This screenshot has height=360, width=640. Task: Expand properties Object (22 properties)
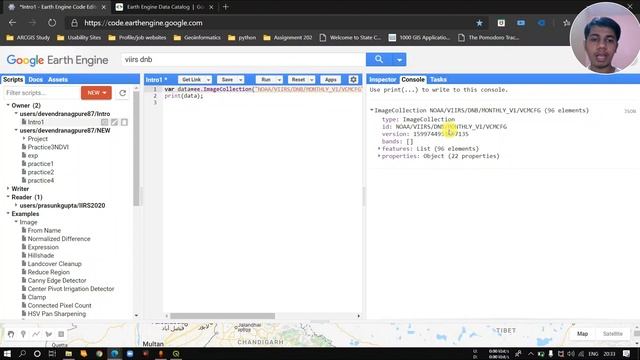point(379,156)
